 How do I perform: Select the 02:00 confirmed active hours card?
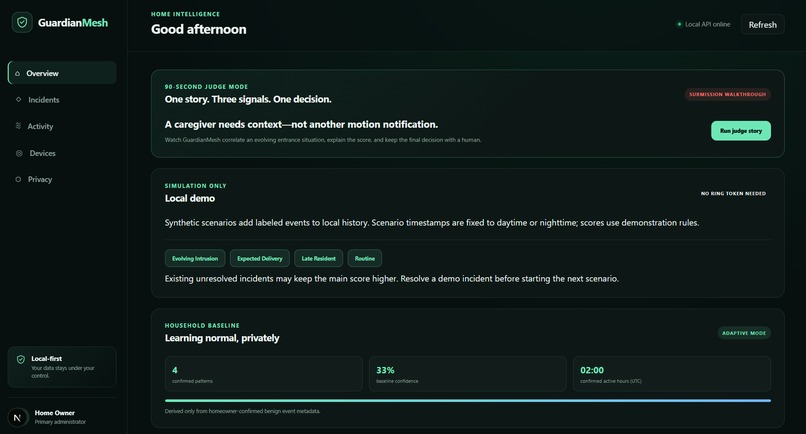coord(672,374)
